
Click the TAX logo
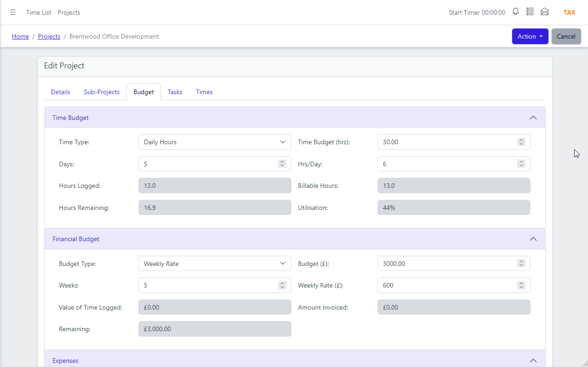(569, 12)
